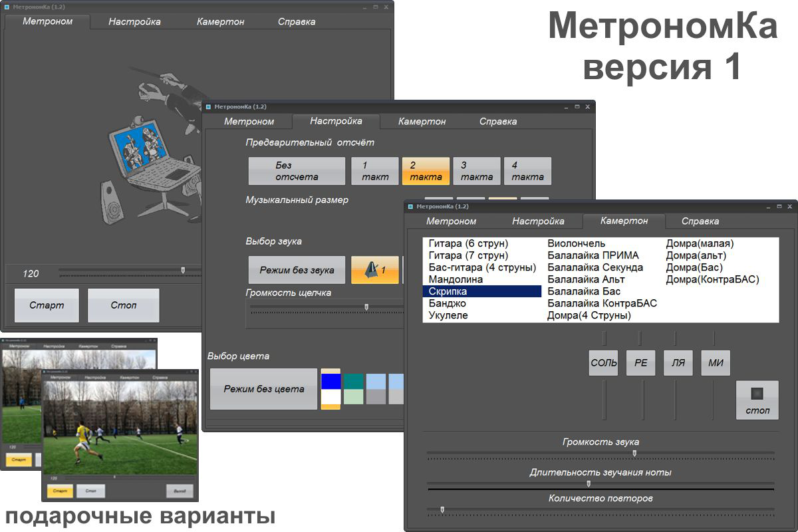Select the 4 такта precount option
This screenshot has height=532, width=798.
pyautogui.click(x=527, y=171)
